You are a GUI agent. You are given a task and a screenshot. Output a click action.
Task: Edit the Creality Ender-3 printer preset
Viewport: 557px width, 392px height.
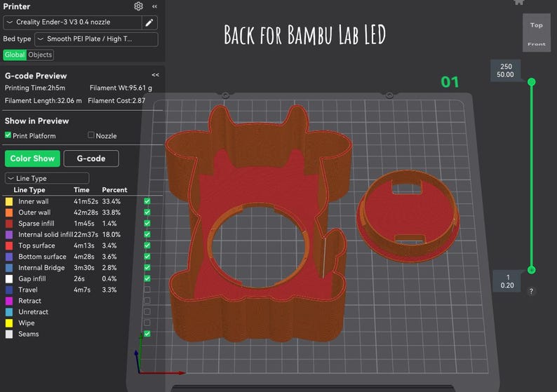149,22
